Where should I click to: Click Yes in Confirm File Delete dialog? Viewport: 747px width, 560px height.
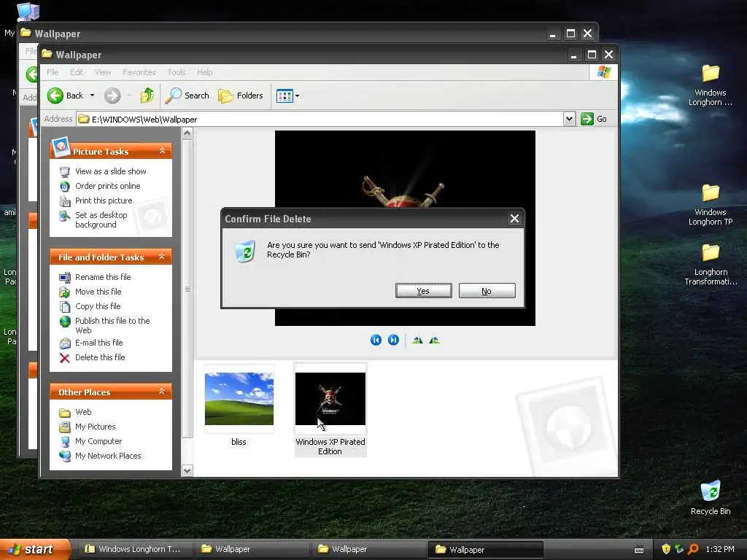(424, 291)
